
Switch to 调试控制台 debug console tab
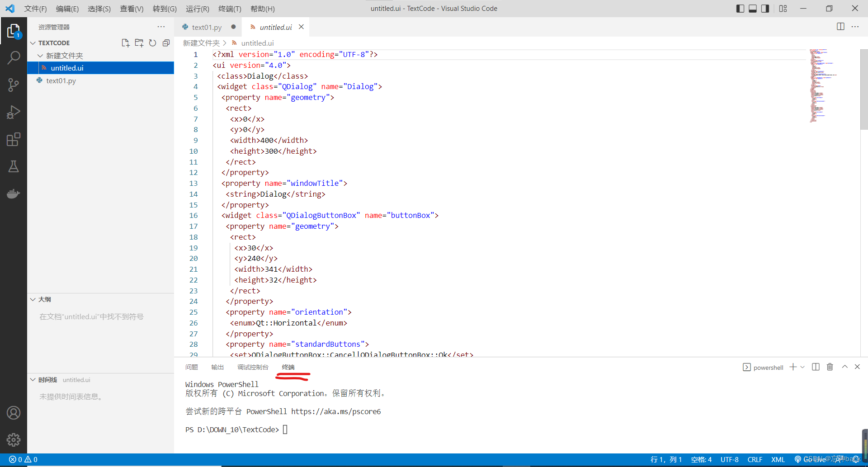pos(253,367)
